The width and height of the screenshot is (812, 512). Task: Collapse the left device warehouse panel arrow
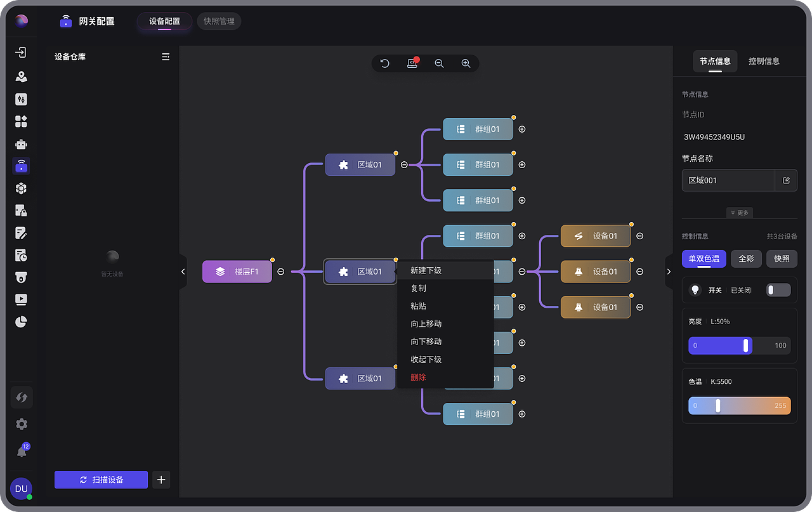(183, 272)
